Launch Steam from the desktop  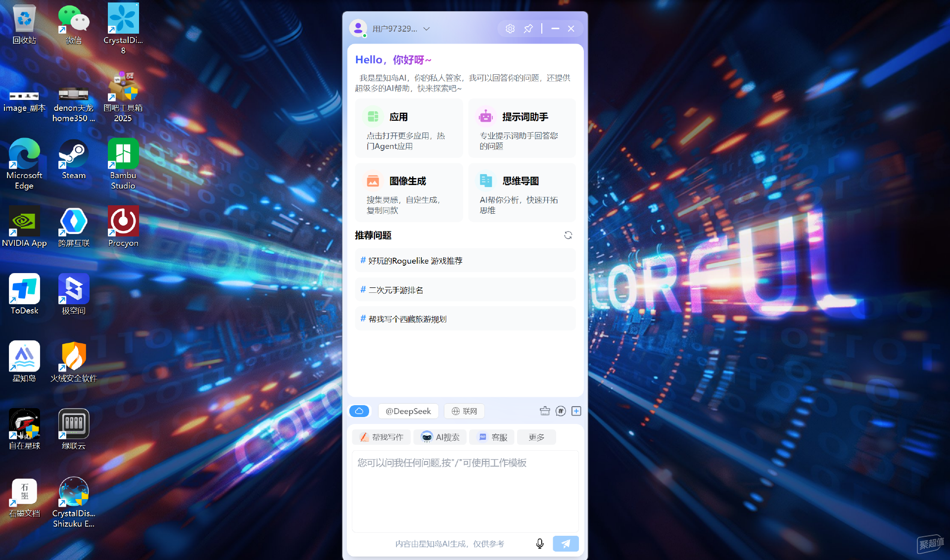(x=74, y=159)
